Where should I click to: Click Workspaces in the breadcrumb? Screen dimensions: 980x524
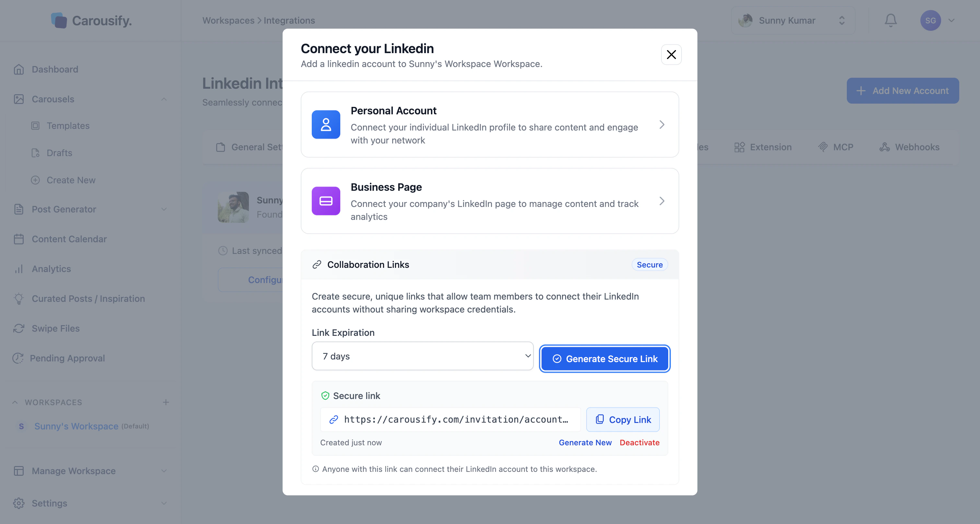(x=228, y=20)
